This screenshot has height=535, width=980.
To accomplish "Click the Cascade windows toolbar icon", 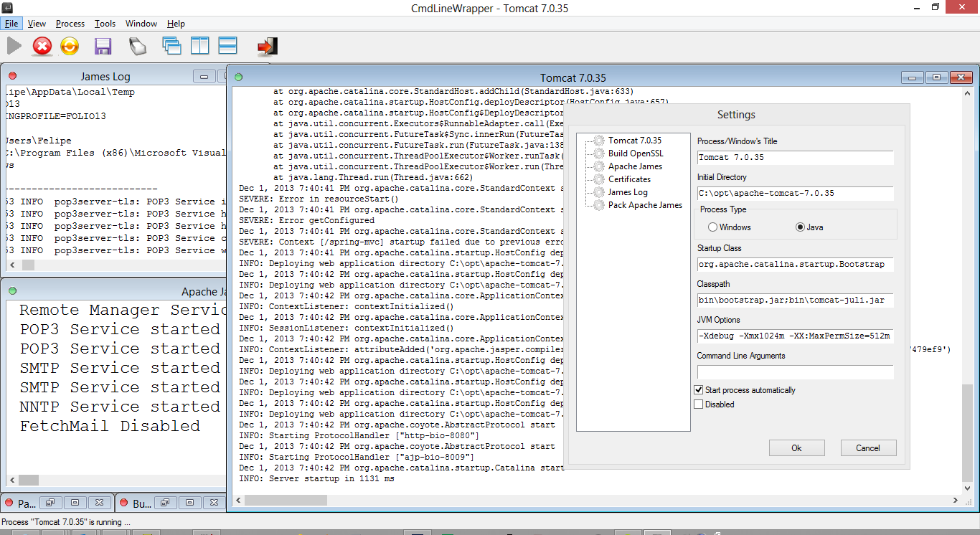I will [171, 47].
